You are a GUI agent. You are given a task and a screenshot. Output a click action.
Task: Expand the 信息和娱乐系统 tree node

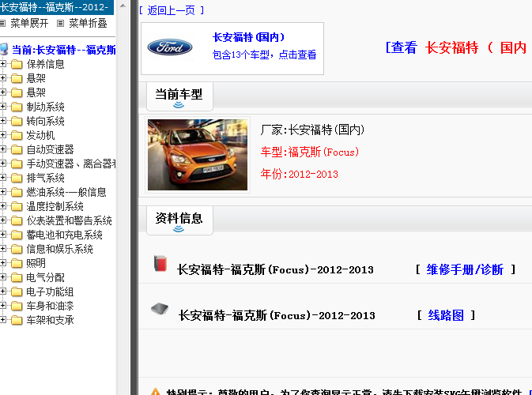[x=2, y=249]
